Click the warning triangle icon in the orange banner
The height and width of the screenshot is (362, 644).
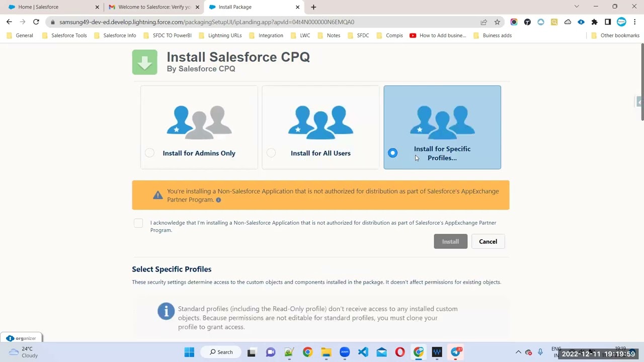click(x=157, y=195)
